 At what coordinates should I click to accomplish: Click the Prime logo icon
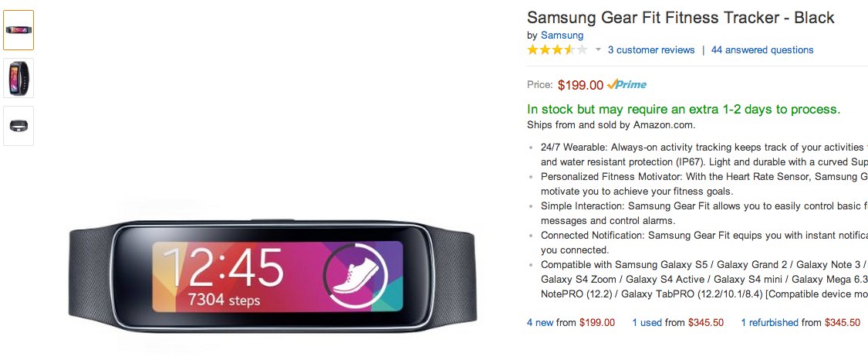(x=627, y=84)
